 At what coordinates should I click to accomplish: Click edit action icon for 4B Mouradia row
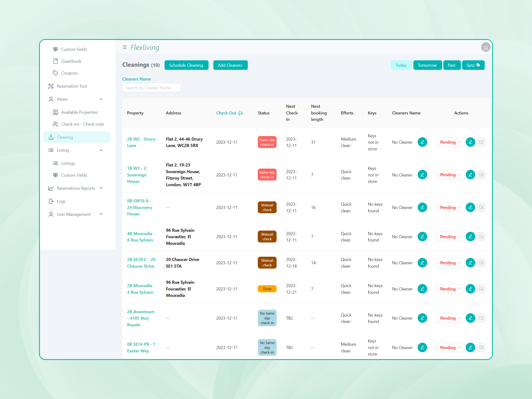pyautogui.click(x=470, y=237)
